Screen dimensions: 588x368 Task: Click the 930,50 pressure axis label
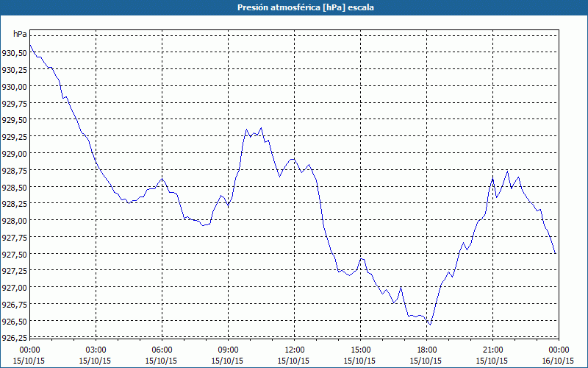(x=14, y=53)
